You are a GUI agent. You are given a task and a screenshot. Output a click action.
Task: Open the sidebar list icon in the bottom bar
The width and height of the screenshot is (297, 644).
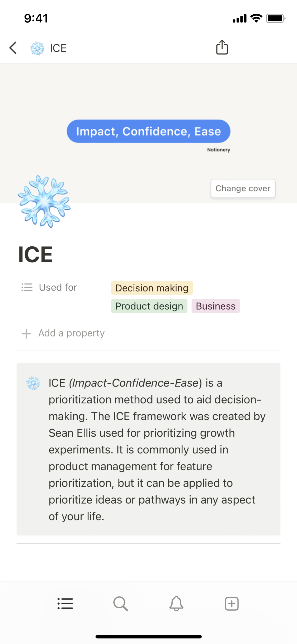tap(65, 604)
